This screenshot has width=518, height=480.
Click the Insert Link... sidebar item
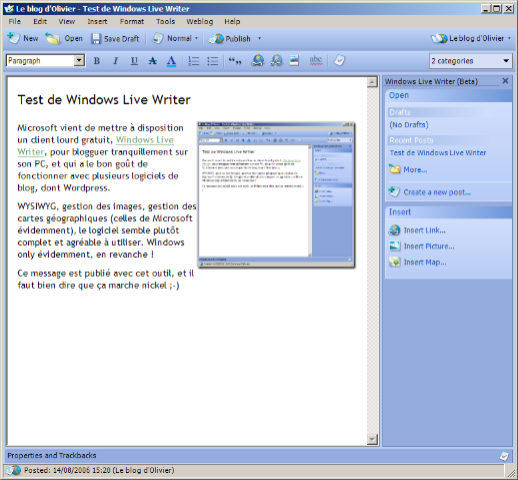coord(425,230)
